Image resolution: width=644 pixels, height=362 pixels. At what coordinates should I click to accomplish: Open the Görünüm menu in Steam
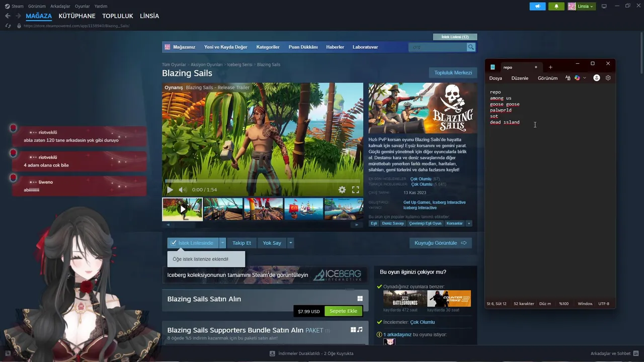[37, 6]
